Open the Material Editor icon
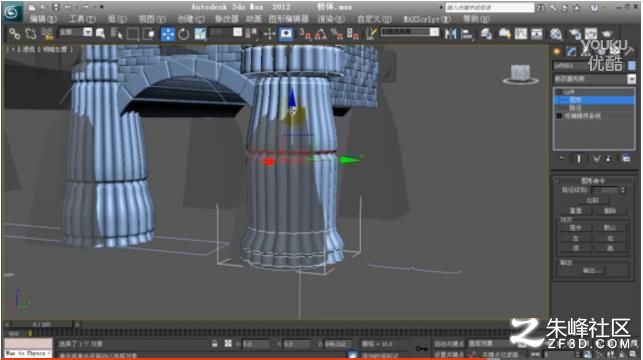643x360 pixels. click(x=556, y=34)
